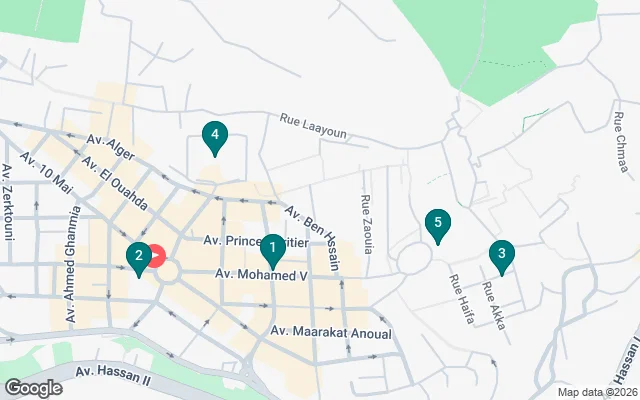Click the Rue Haifa street label
The height and width of the screenshot is (400, 640).
tap(462, 299)
